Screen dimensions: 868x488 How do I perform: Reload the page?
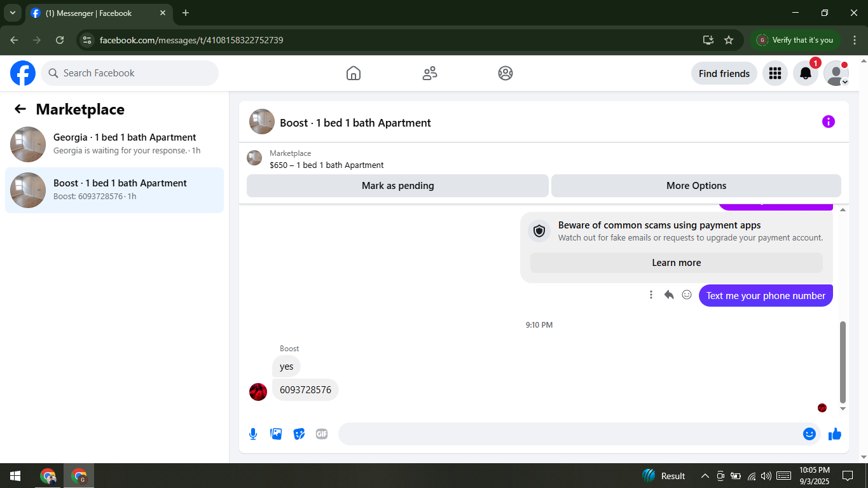click(60, 40)
